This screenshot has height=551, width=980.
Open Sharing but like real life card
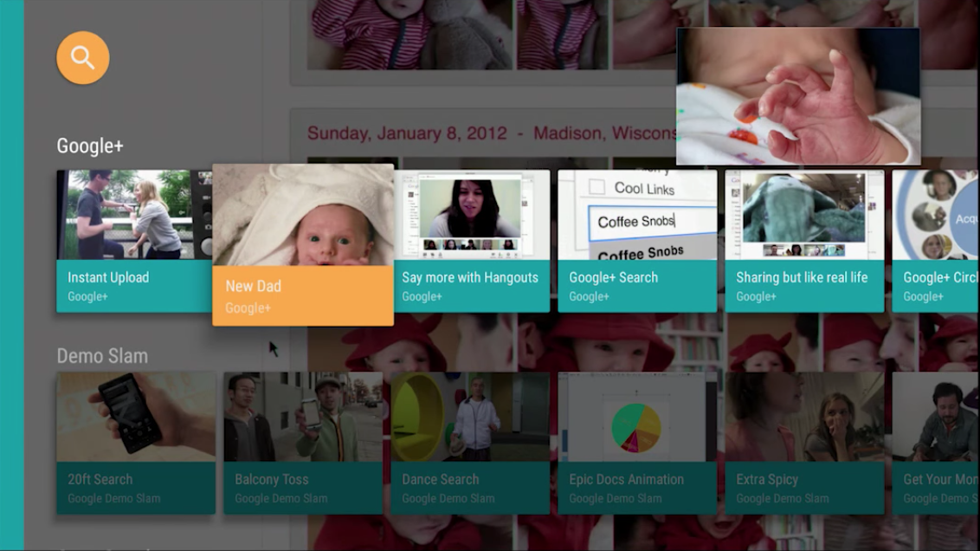tap(804, 241)
